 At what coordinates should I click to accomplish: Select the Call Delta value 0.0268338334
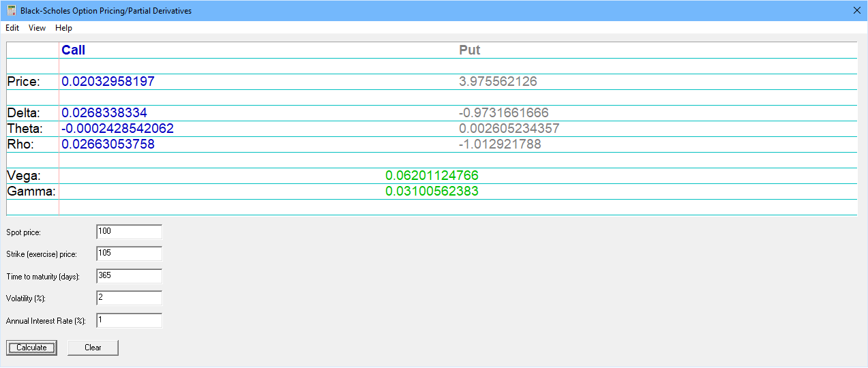point(104,113)
